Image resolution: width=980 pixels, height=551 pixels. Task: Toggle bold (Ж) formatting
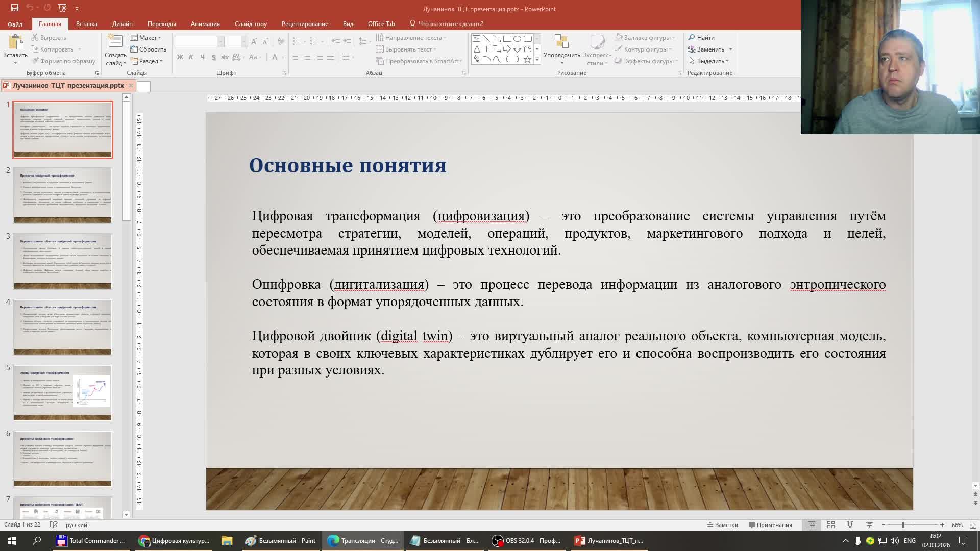180,57
